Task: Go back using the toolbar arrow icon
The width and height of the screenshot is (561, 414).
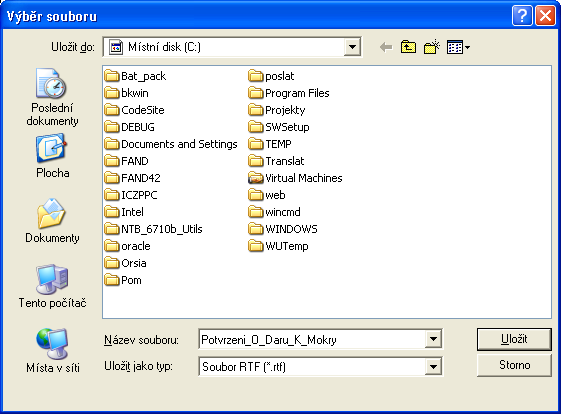Action: [386, 47]
